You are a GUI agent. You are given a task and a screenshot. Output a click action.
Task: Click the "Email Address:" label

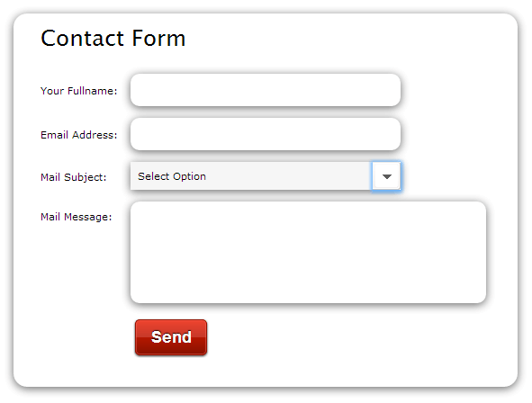[x=78, y=135]
